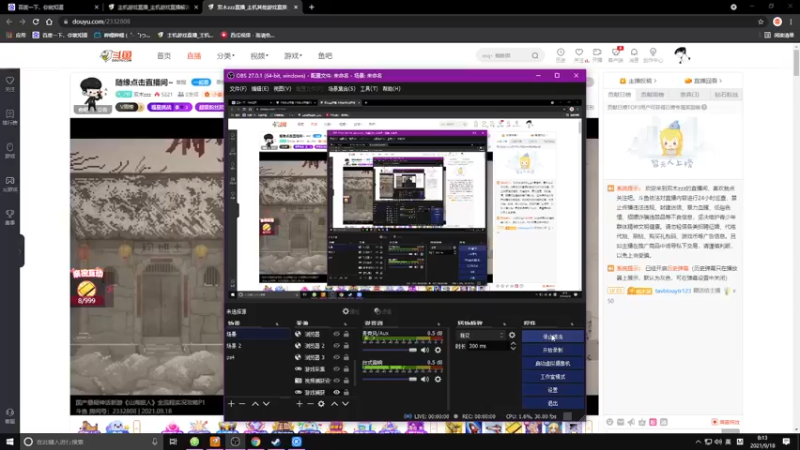
Task: Open the 帮助(H) menu in OBS
Action: [x=391, y=89]
